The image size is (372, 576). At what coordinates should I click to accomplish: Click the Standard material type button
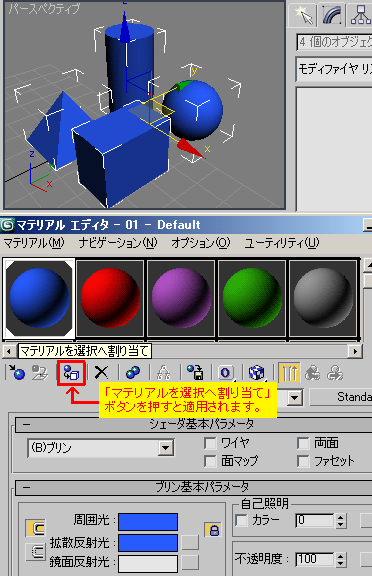tap(341, 397)
